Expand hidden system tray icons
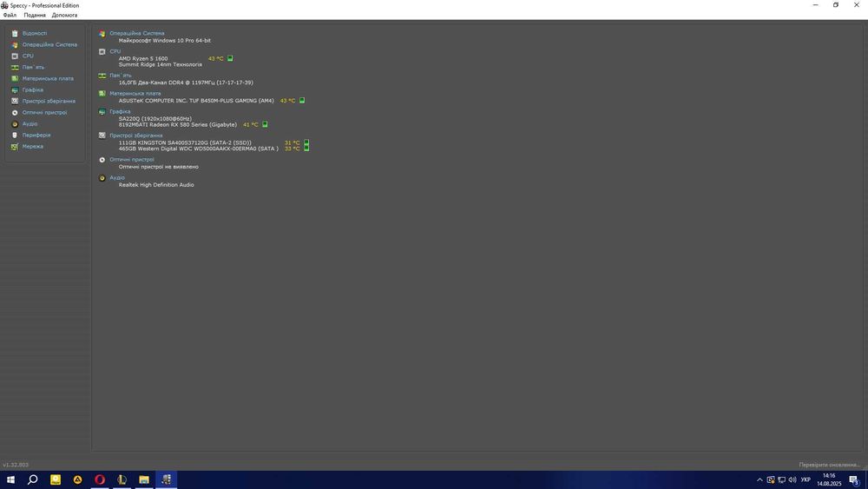868x489 pixels. click(759, 479)
